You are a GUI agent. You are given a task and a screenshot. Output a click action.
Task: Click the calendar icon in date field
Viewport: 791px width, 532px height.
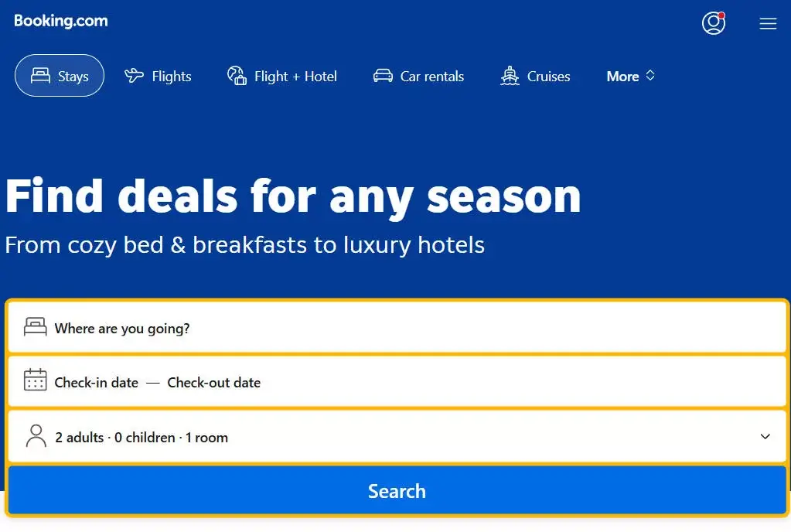point(36,380)
